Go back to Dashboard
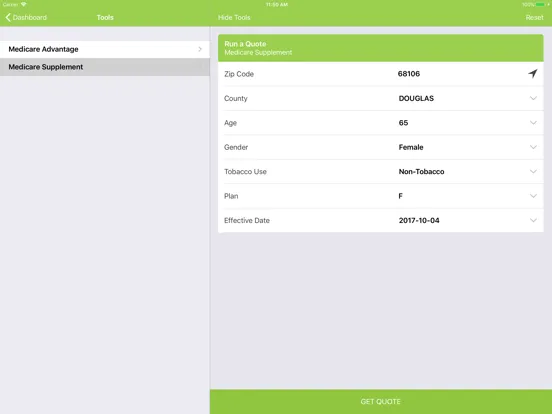The width and height of the screenshot is (552, 414). pos(26,17)
